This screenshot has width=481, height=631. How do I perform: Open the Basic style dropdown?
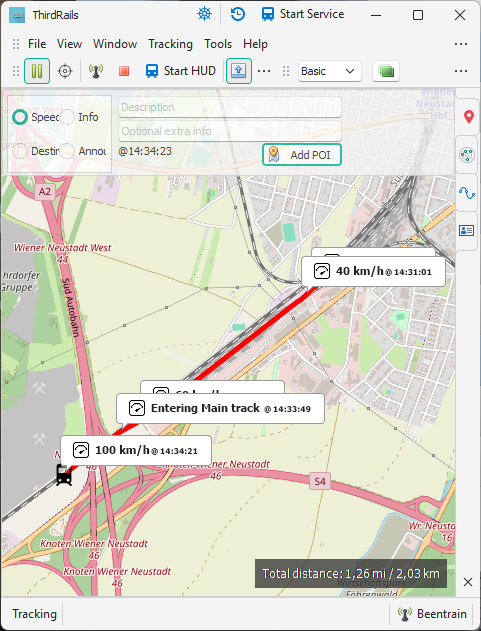point(330,71)
